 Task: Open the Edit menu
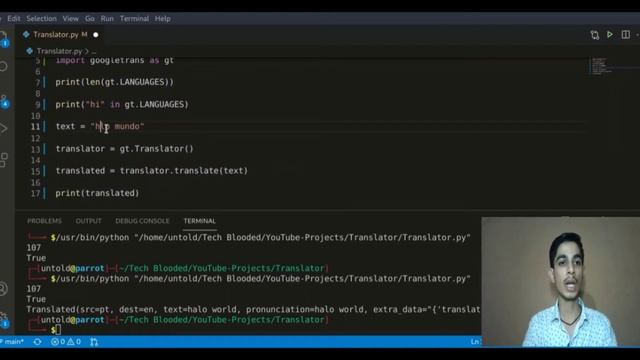(x=13, y=19)
